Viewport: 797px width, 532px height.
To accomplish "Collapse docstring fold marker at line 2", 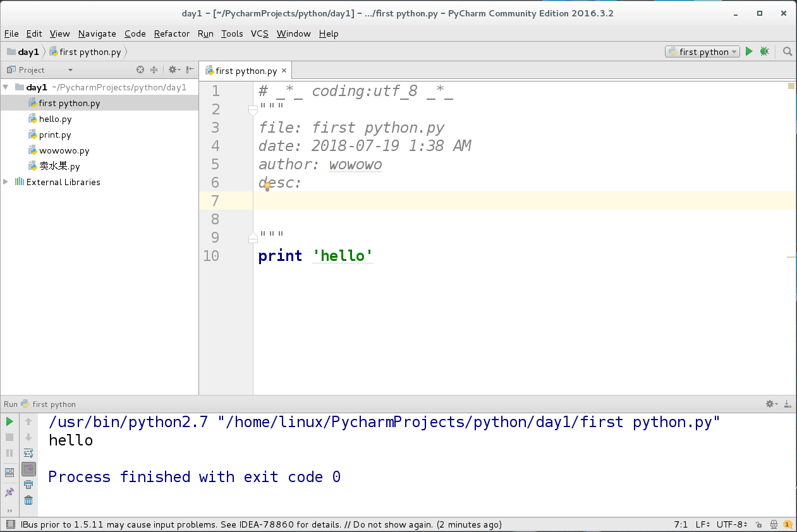I will point(253,111).
